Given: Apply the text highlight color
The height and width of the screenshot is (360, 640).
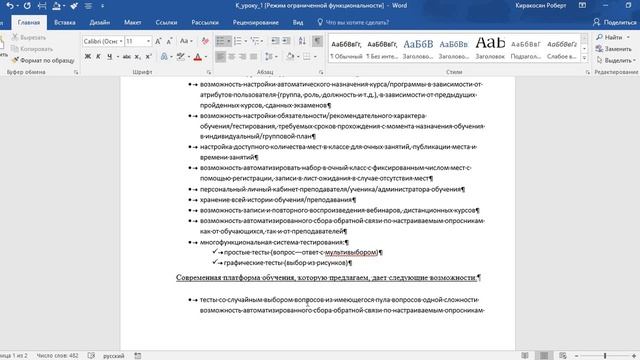Looking at the screenshot, I should click(180, 56).
